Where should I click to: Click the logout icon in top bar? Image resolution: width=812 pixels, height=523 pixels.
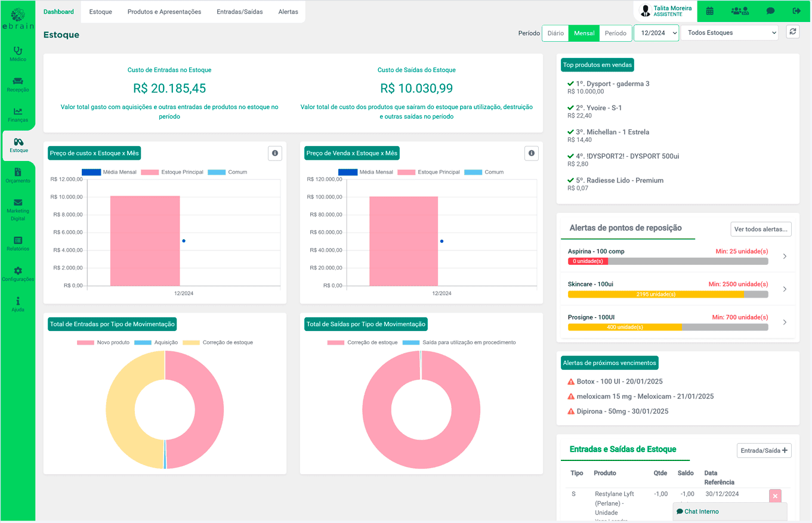pyautogui.click(x=796, y=11)
